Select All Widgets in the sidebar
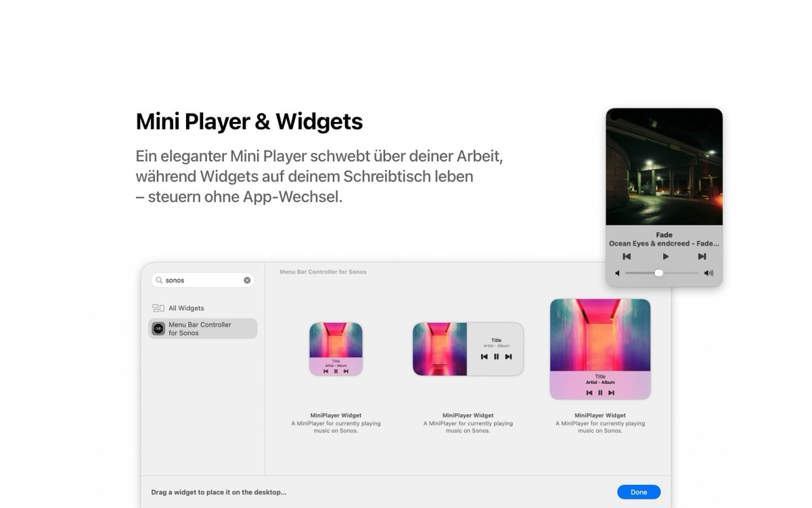This screenshot has width=812, height=508. [203, 308]
